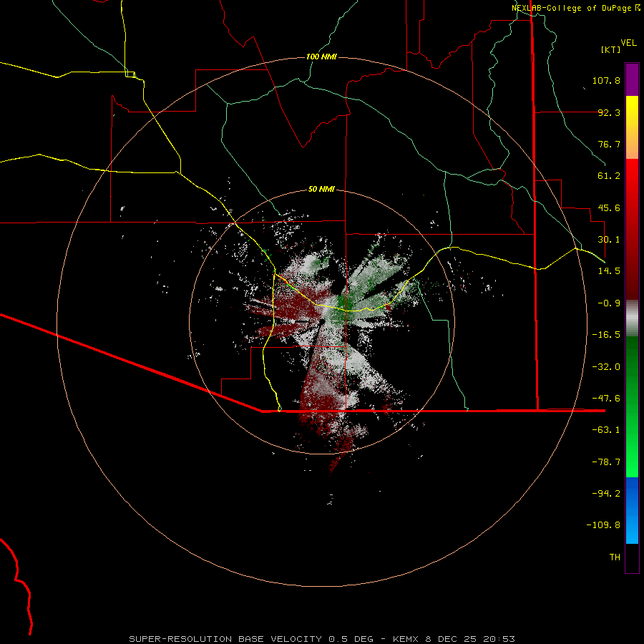Click the -63.1 velocity scale value
This screenshot has width=644, height=644.
pyautogui.click(x=606, y=430)
